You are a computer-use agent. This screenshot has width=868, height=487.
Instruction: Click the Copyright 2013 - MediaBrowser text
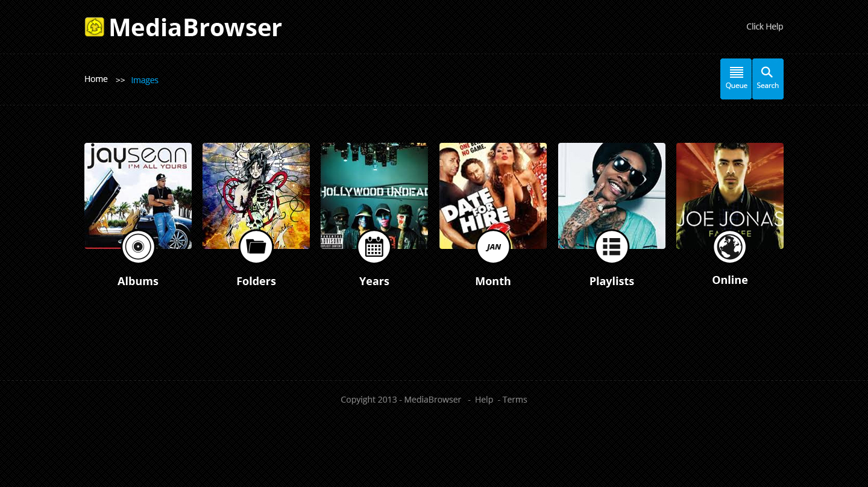401,400
